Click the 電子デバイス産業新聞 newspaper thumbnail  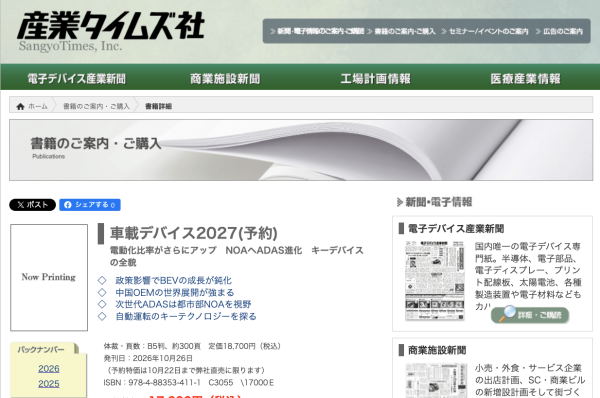(x=435, y=281)
